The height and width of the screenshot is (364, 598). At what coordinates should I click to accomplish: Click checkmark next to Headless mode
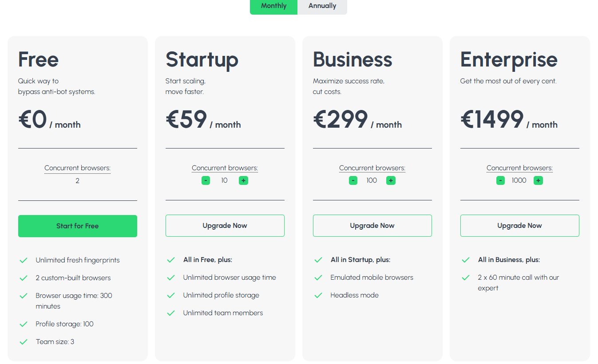(x=318, y=295)
